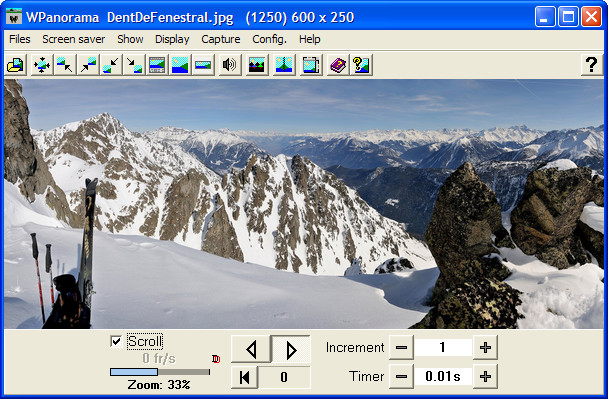Click the scroll left arrow button
608x399 pixels.
pos(251,349)
